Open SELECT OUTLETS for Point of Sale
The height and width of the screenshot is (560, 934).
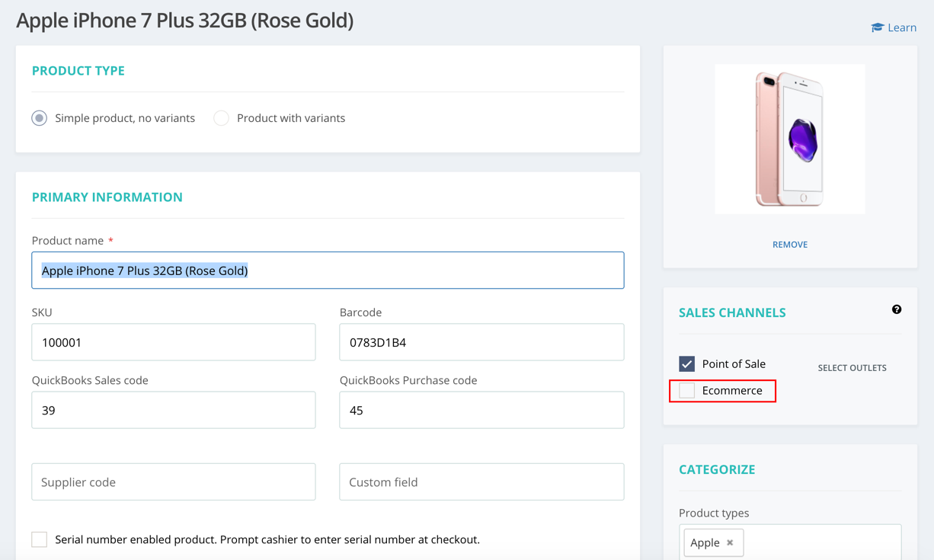(852, 368)
